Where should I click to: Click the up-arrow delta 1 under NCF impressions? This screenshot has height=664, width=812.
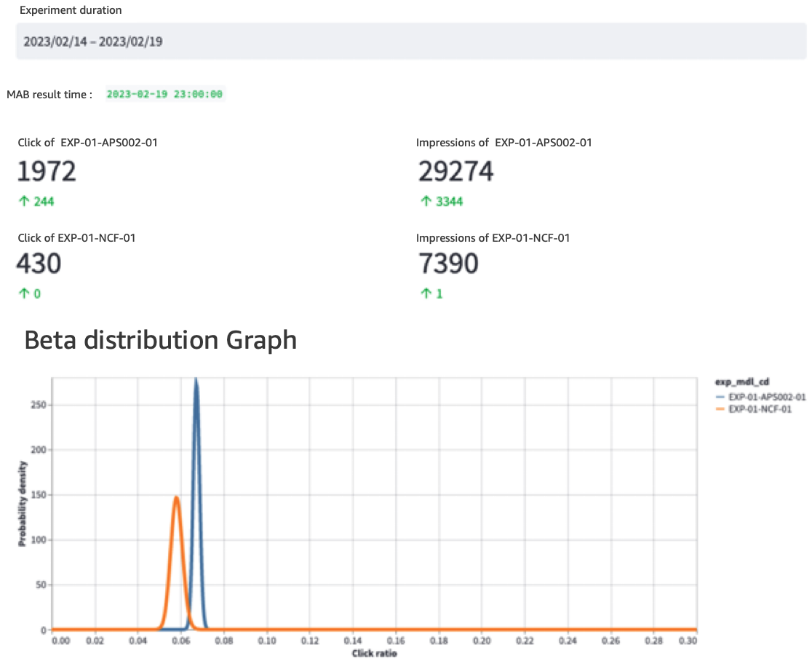click(x=431, y=294)
